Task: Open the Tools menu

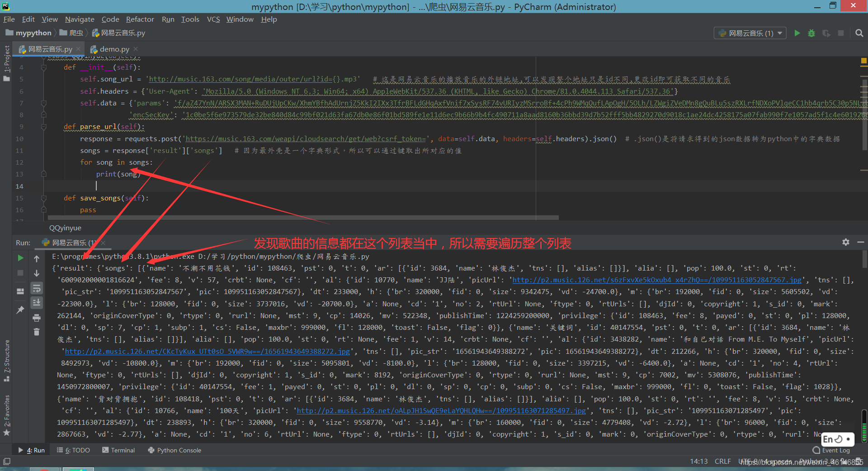Action: 190,19
